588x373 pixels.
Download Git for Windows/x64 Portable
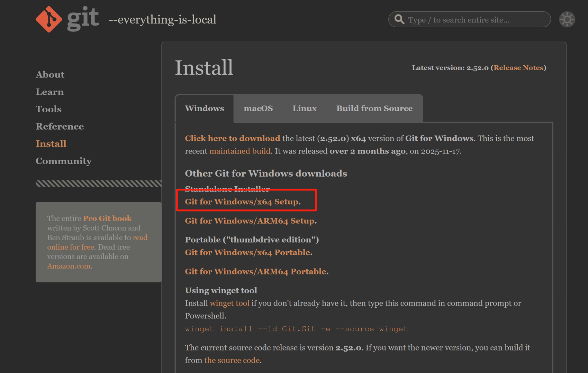[x=247, y=252]
